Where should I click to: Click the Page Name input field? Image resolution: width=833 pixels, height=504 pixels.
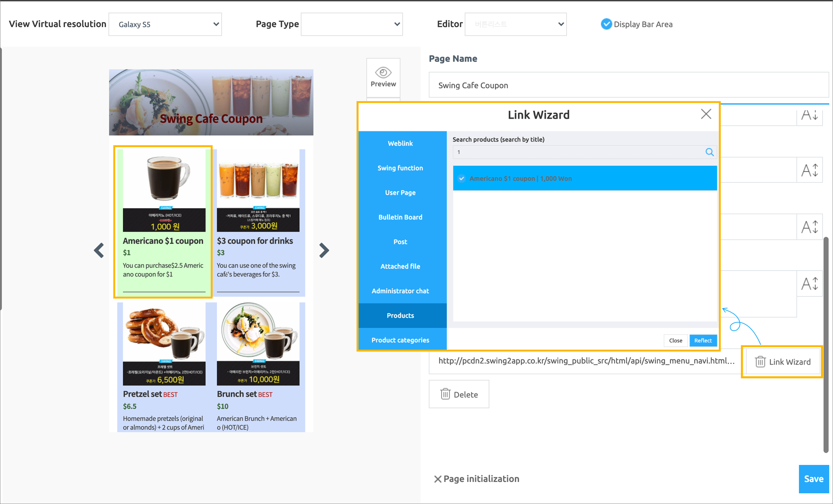point(628,85)
